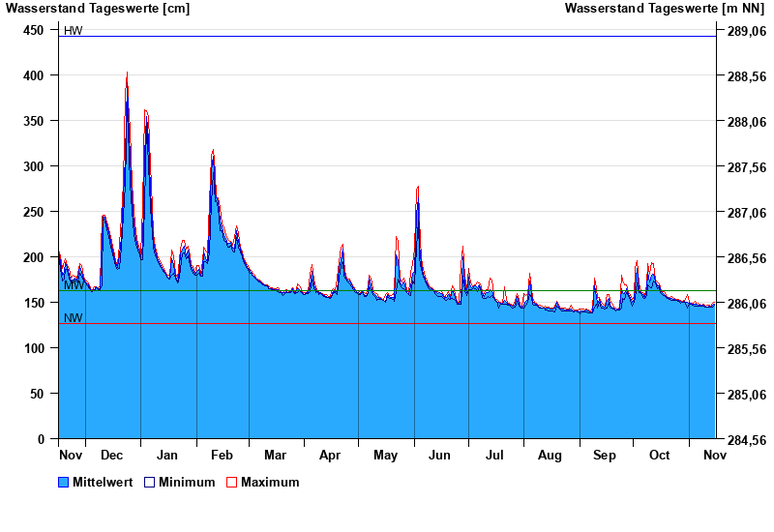Viewport: 774px width, 532px height.
Task: Click the NW low-water line label
Action: (x=74, y=318)
